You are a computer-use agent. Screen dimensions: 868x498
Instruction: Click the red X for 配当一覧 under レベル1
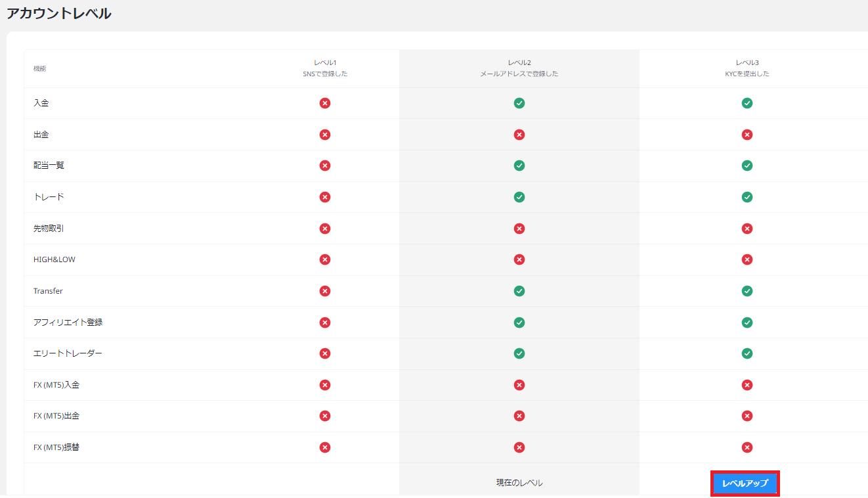[x=324, y=166]
